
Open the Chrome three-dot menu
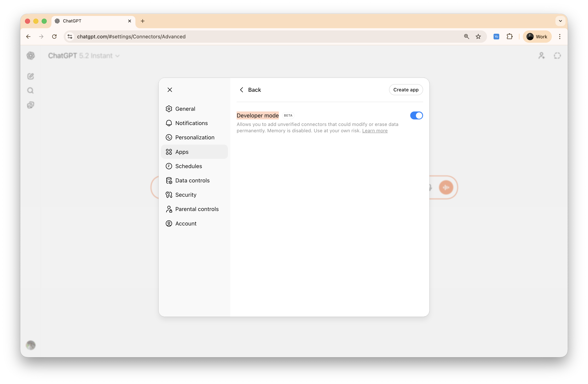pos(560,36)
